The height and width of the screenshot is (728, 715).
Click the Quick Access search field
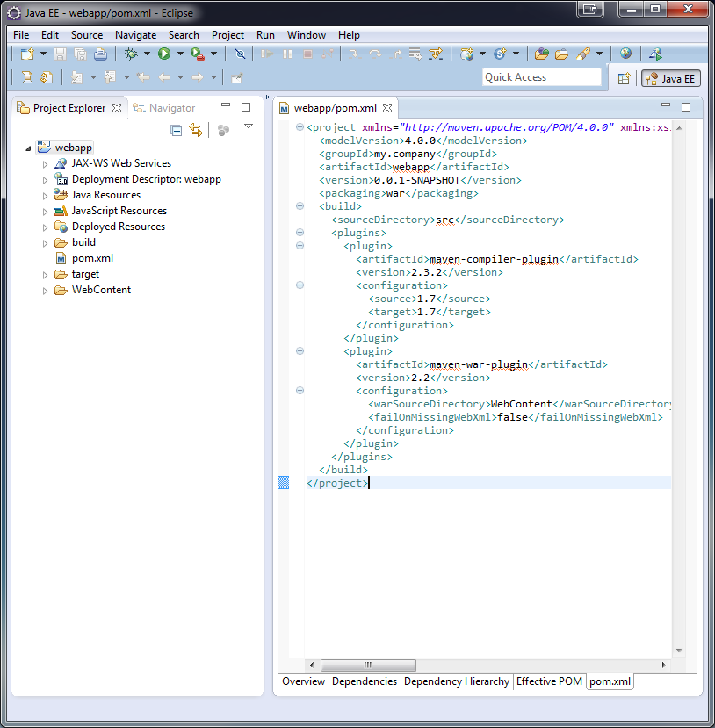(541, 77)
